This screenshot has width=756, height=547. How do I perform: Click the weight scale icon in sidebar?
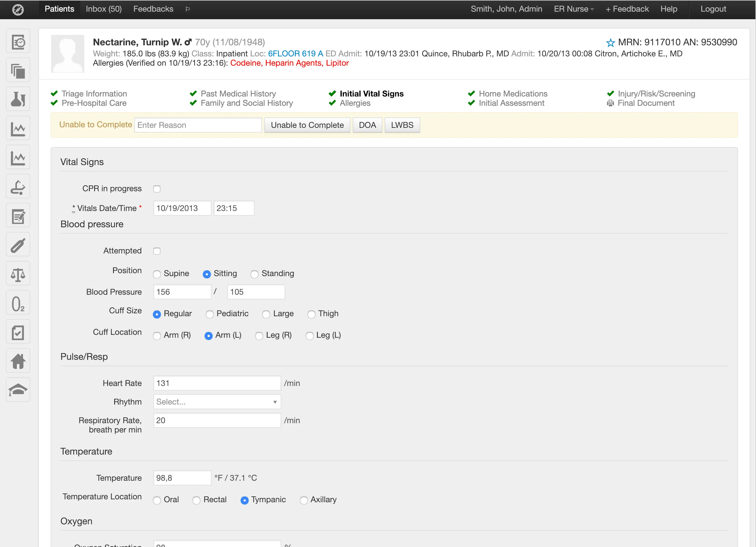point(18,273)
